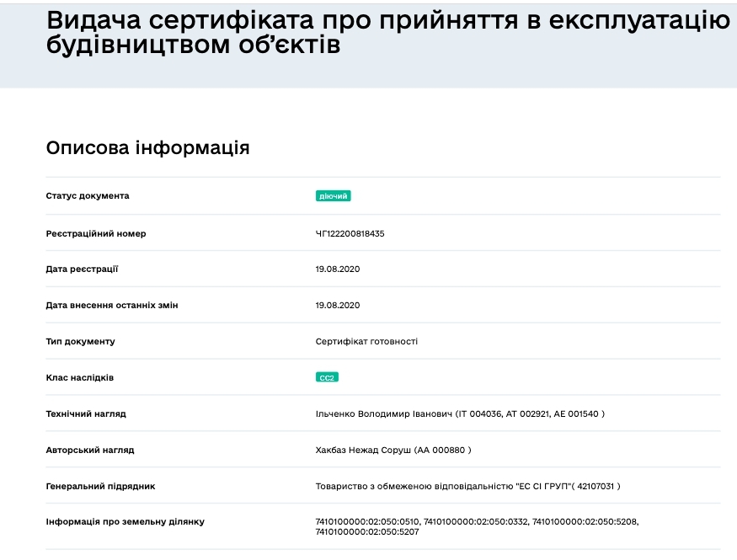Click land parcel number 7410100000:02:050:5208

click(585, 521)
